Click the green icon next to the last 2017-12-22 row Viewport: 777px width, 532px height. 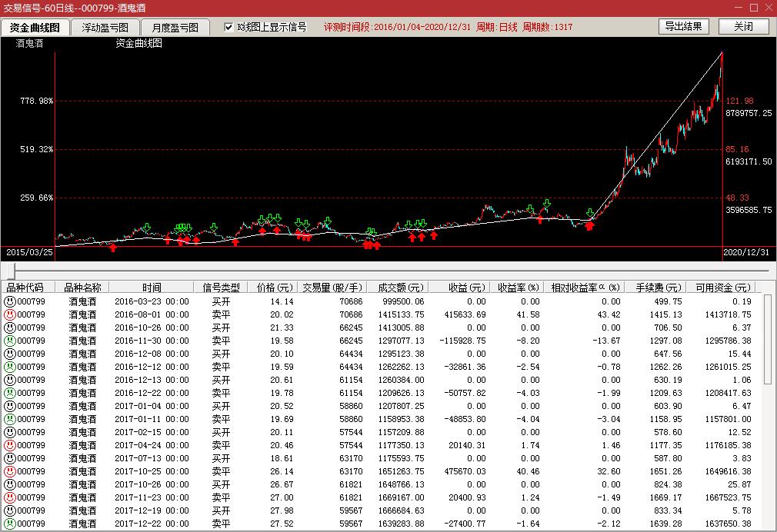click(x=9, y=524)
